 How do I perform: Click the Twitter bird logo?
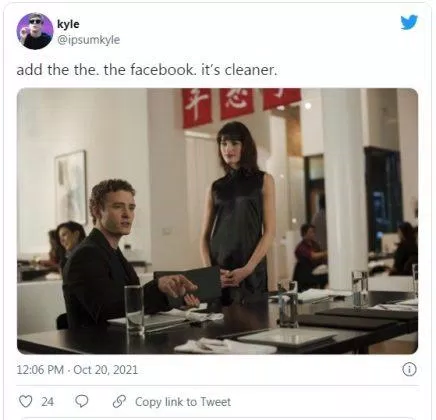coord(409,22)
